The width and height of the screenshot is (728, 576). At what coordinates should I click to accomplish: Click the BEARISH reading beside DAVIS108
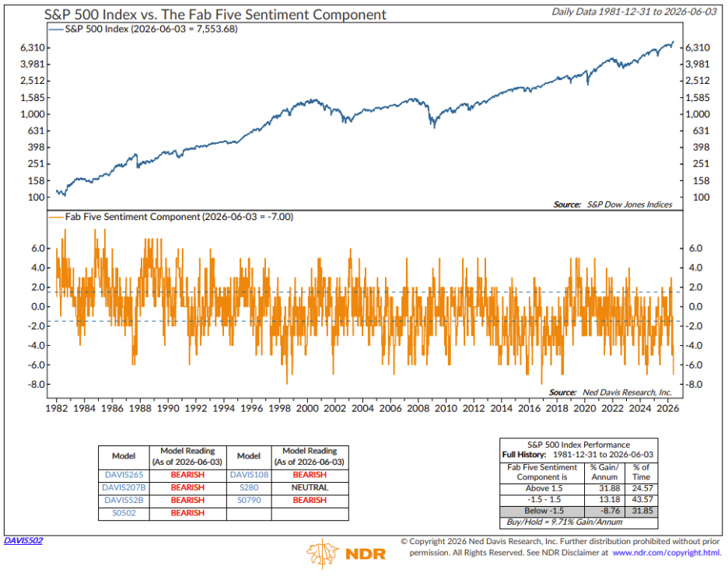[310, 475]
